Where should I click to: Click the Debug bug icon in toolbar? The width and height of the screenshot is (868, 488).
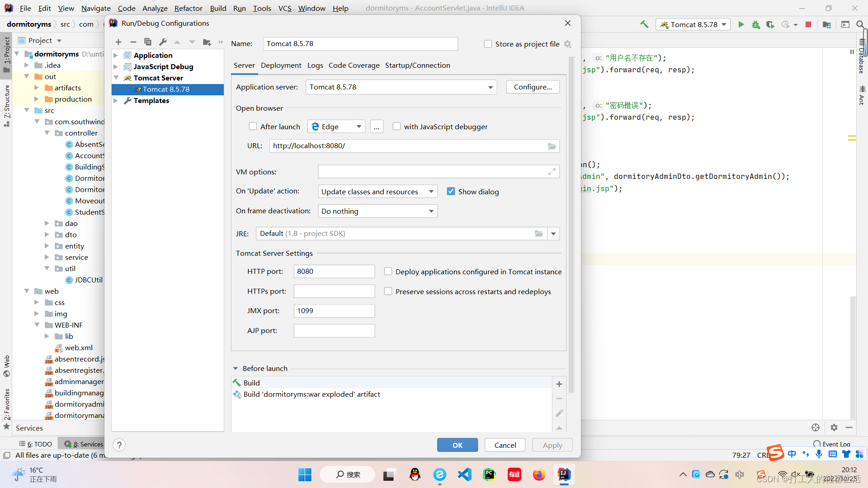tap(755, 24)
